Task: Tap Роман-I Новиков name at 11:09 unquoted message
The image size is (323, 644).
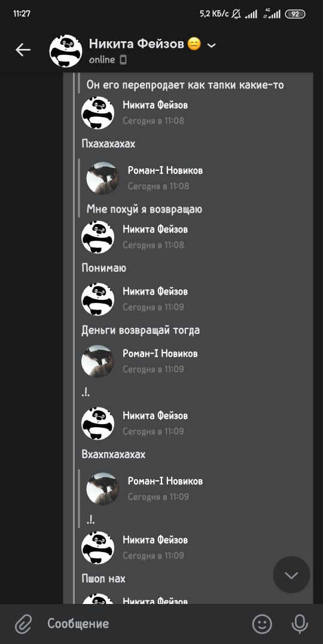Action: tap(160, 354)
